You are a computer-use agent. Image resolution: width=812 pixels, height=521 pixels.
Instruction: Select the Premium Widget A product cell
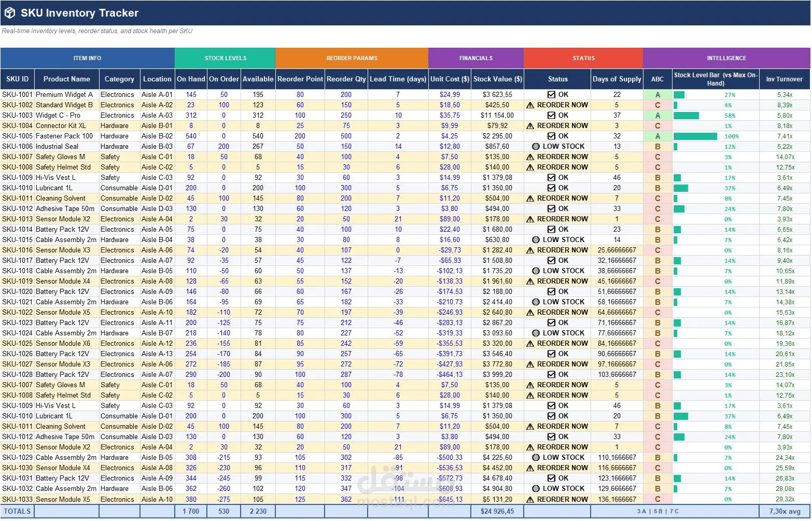[67, 95]
